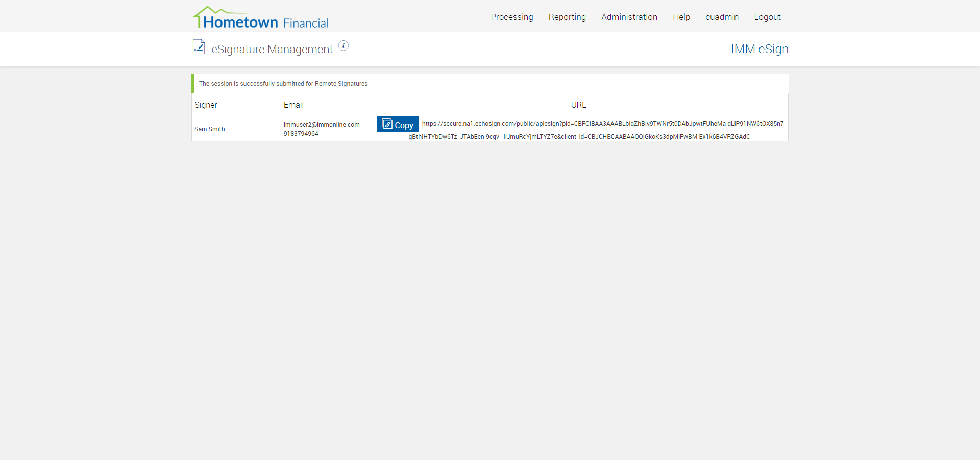Click the Signer column header

(206, 105)
